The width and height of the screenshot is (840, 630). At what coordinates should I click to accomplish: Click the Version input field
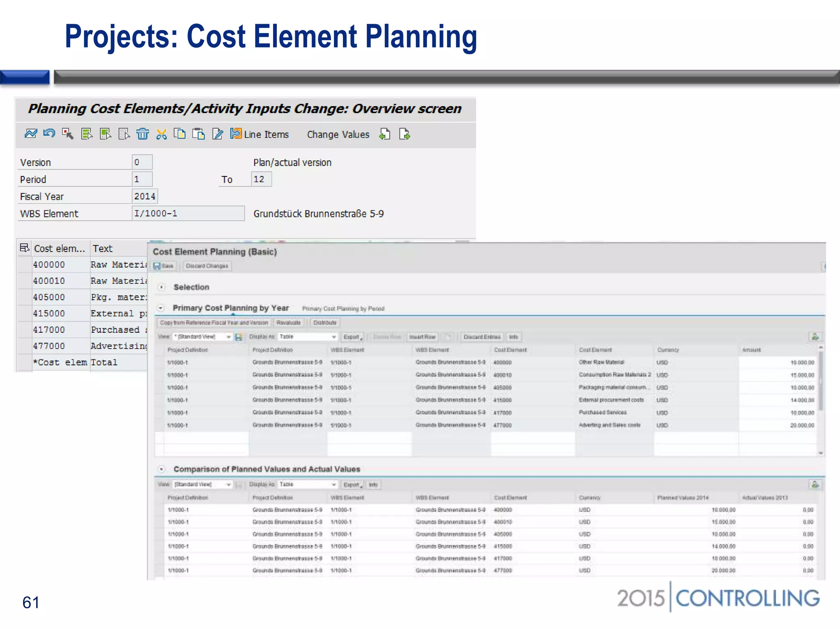click(142, 162)
